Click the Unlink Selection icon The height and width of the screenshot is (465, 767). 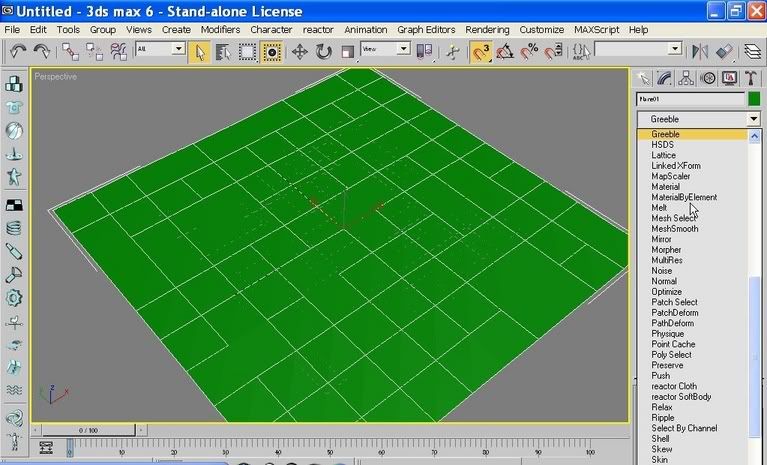[94, 51]
